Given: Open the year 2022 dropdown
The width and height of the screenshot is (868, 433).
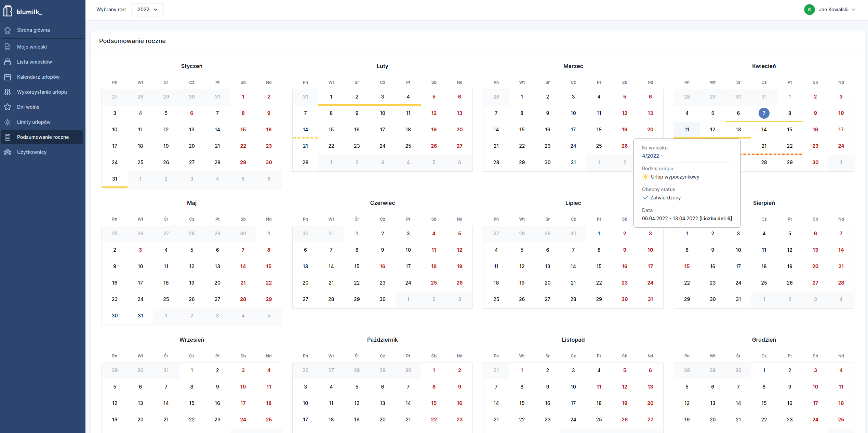Looking at the screenshot, I should [147, 10].
